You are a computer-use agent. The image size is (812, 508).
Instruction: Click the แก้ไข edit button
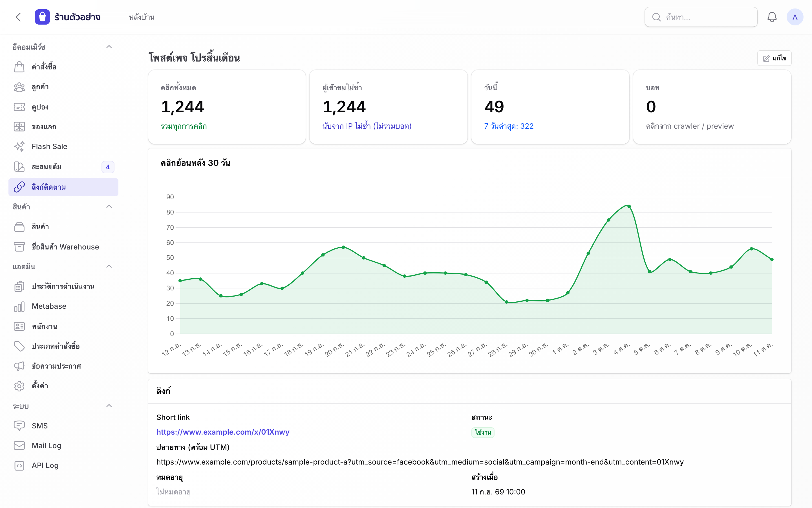[x=774, y=58]
